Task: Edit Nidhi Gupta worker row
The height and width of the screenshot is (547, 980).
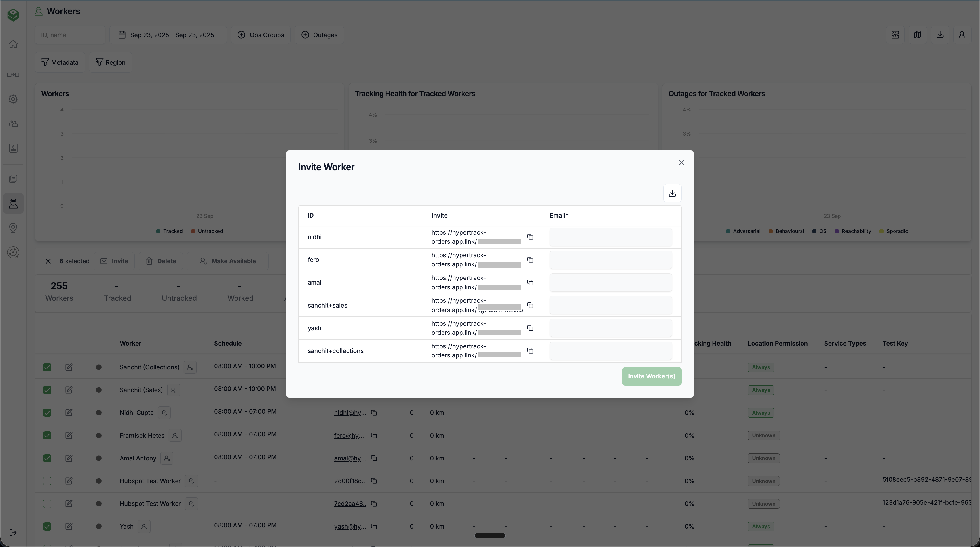Action: click(68, 413)
